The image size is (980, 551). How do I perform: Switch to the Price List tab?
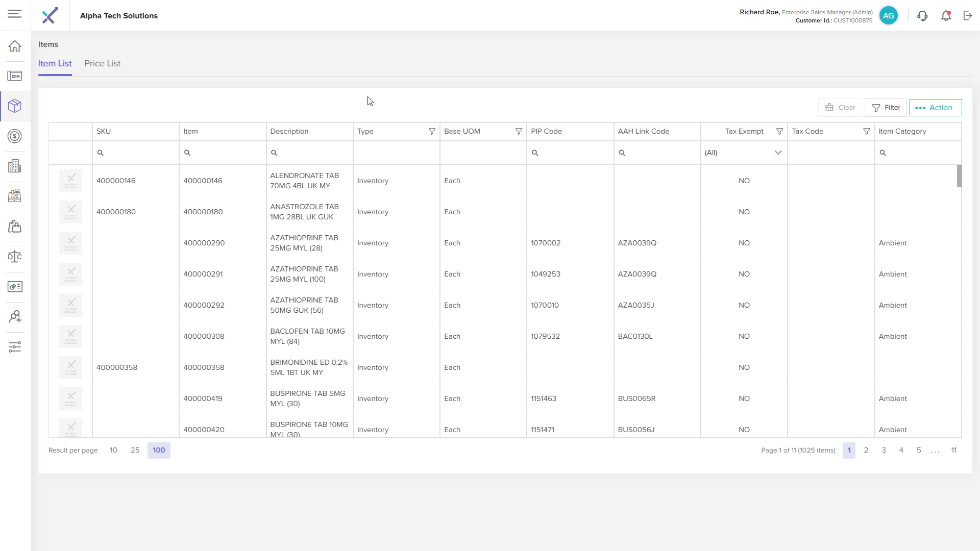[102, 63]
